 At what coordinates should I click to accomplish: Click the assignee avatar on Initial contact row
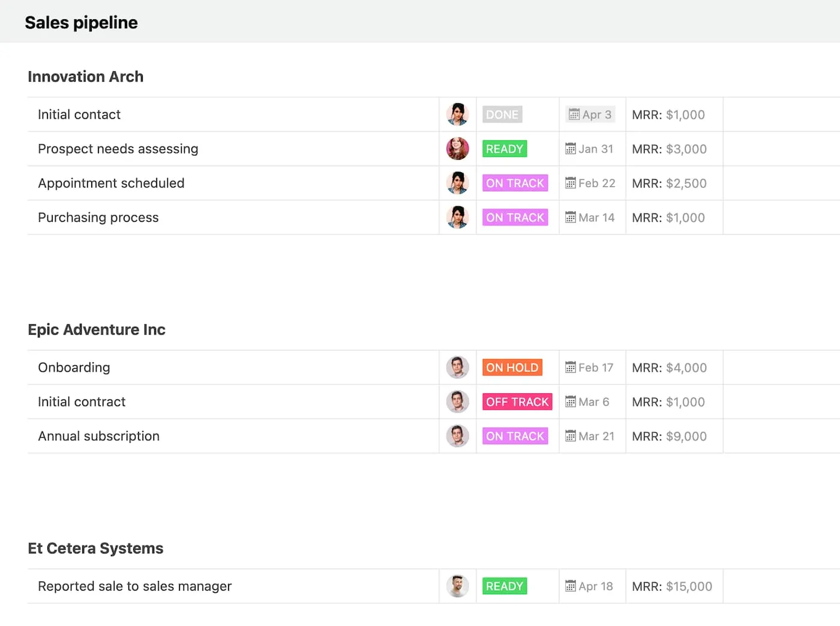[x=457, y=115]
